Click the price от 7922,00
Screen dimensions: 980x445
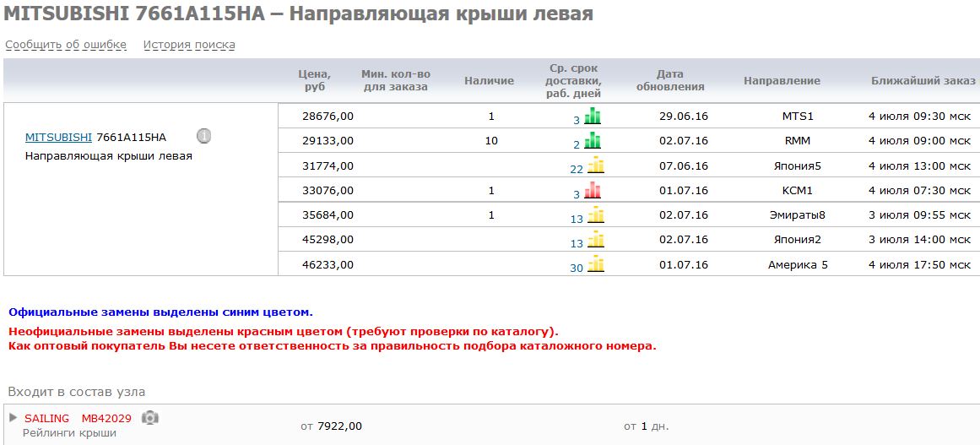pos(331,426)
